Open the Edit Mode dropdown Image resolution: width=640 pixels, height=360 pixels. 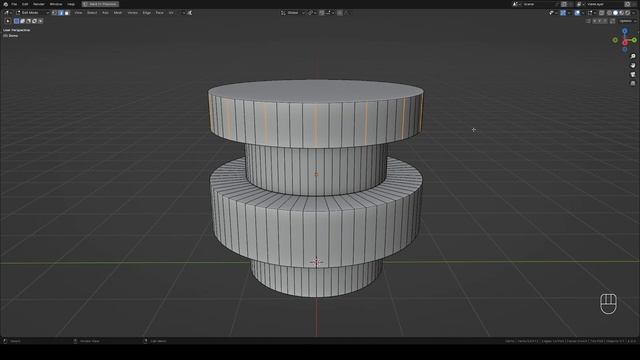(x=32, y=13)
